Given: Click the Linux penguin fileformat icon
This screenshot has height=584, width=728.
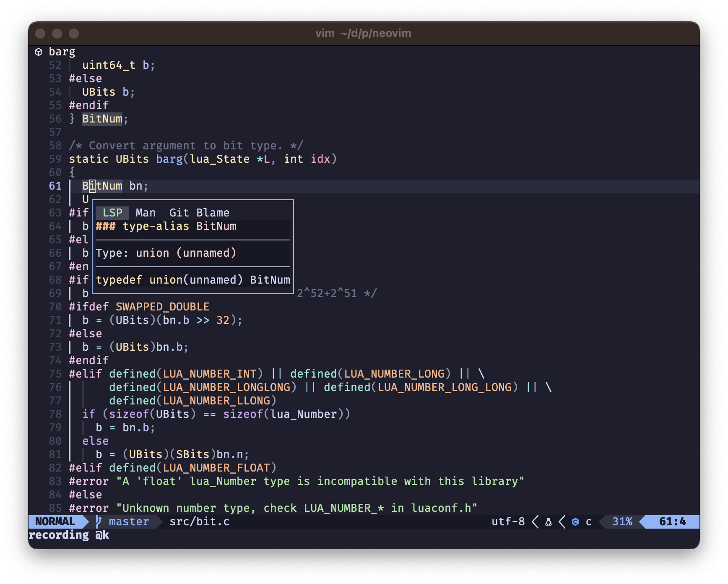Looking at the screenshot, I should pyautogui.click(x=548, y=521).
